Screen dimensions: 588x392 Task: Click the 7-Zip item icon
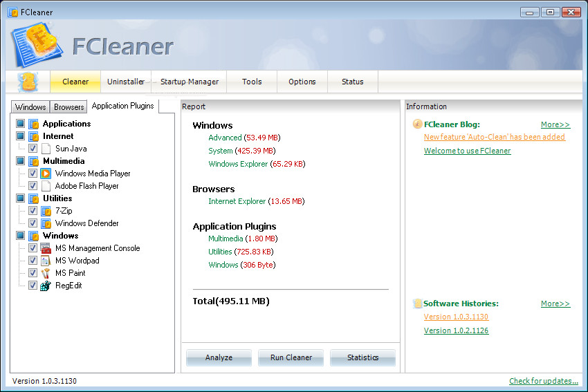46,211
